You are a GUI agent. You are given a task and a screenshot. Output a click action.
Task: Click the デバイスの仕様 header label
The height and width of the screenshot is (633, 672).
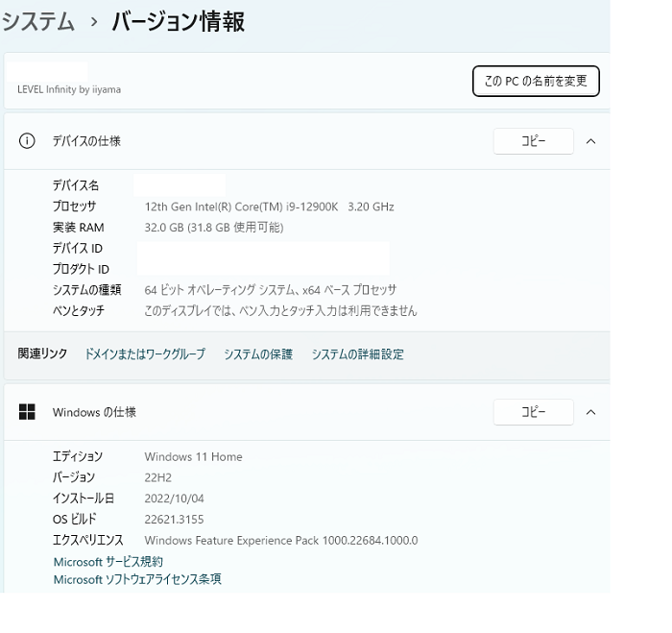86,141
